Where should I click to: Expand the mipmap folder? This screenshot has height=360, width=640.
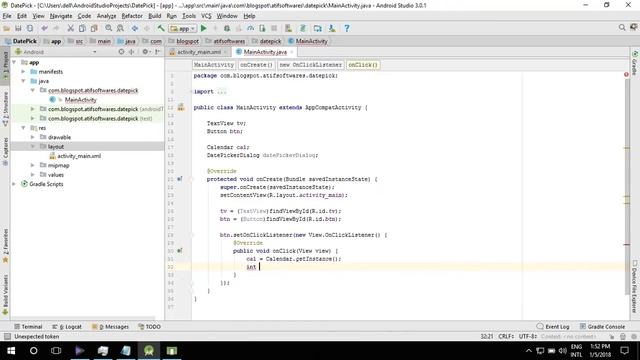pos(33,165)
